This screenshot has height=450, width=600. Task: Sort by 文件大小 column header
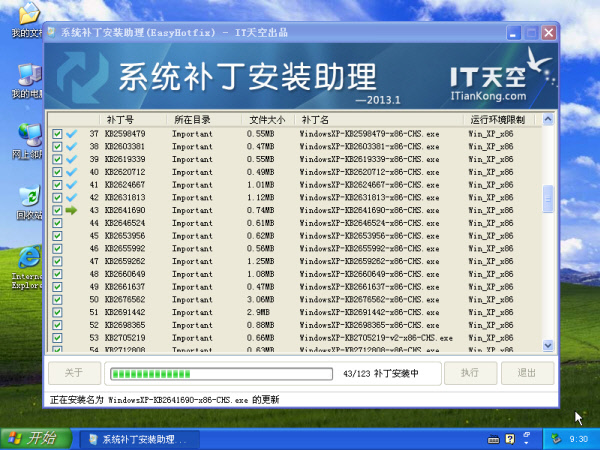pyautogui.click(x=268, y=120)
